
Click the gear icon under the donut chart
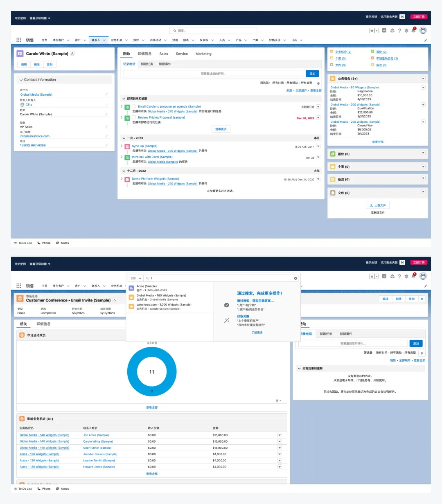click(x=277, y=400)
